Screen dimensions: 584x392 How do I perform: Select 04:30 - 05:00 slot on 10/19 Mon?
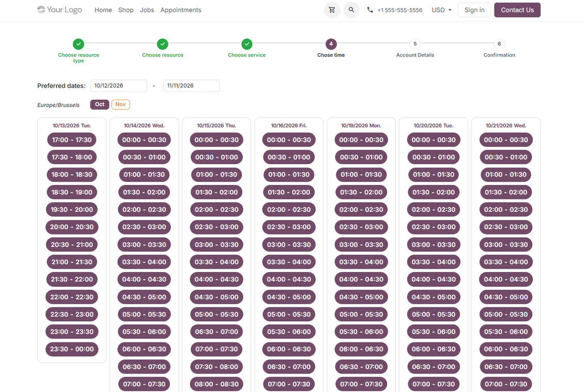(x=361, y=297)
